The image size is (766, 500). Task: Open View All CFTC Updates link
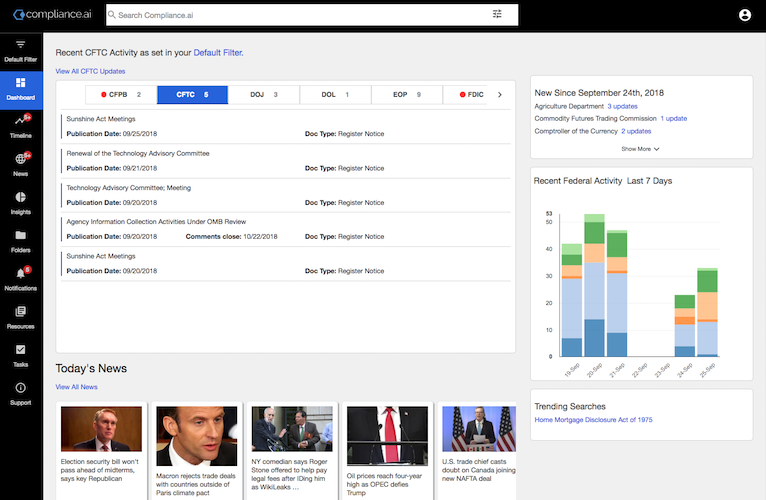(90, 71)
